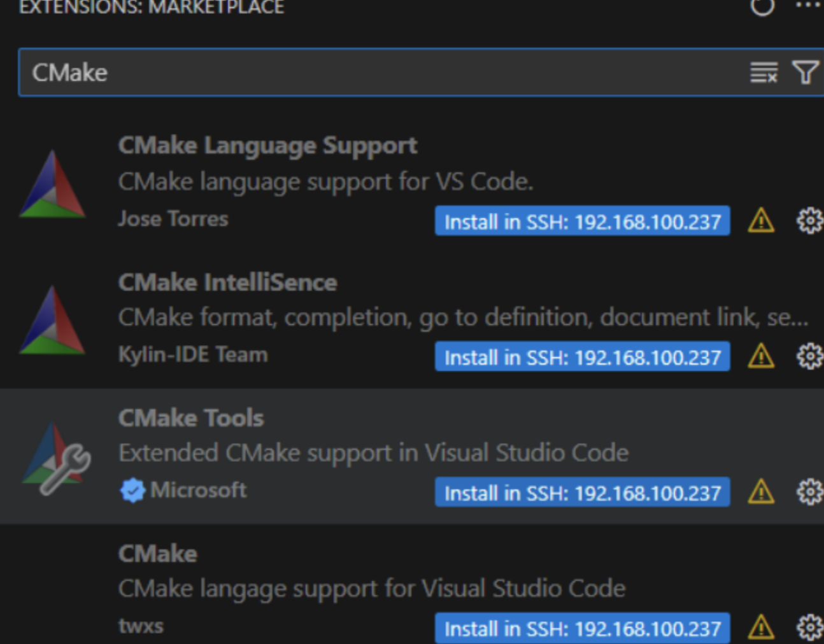Click warning icon for twxs CMake

pyautogui.click(x=761, y=628)
